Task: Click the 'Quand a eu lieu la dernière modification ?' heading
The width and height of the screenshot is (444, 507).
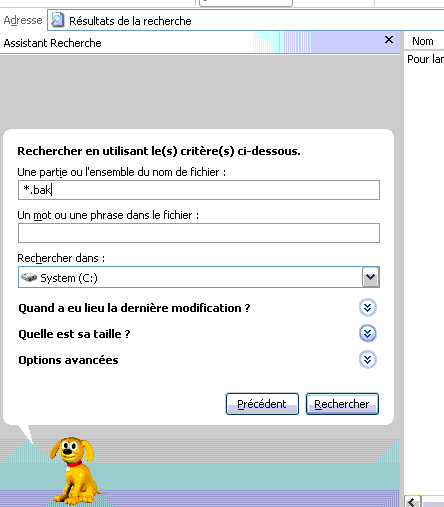Action: click(x=134, y=308)
